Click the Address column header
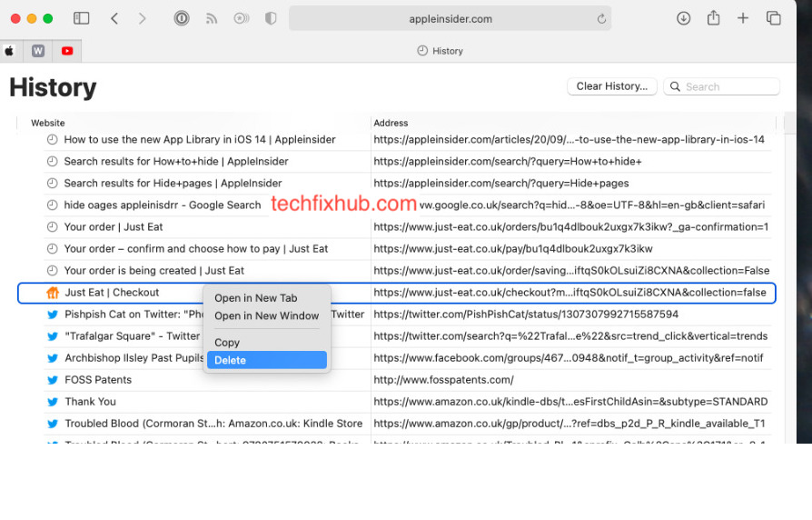Image resolution: width=812 pixels, height=520 pixels. (x=391, y=123)
